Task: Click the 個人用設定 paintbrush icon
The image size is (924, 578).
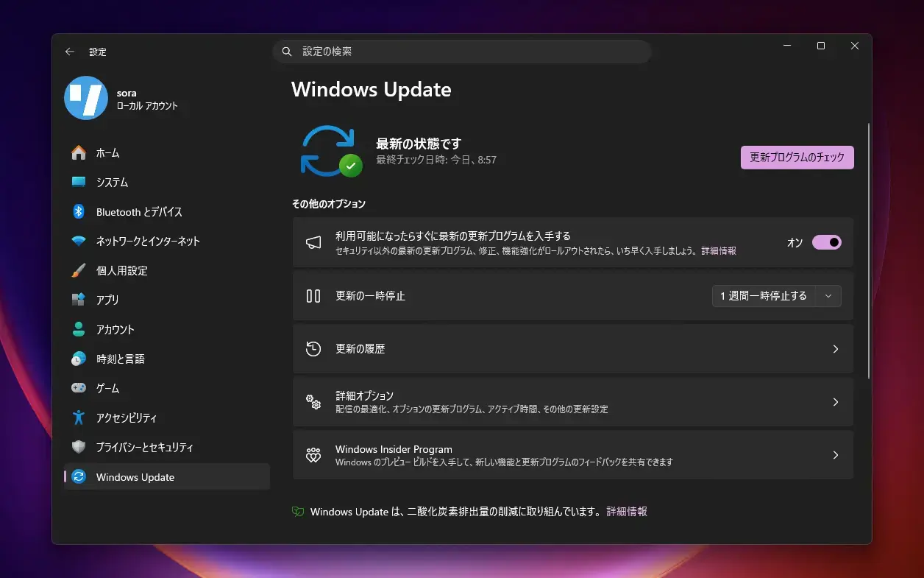Action: pyautogui.click(x=79, y=270)
